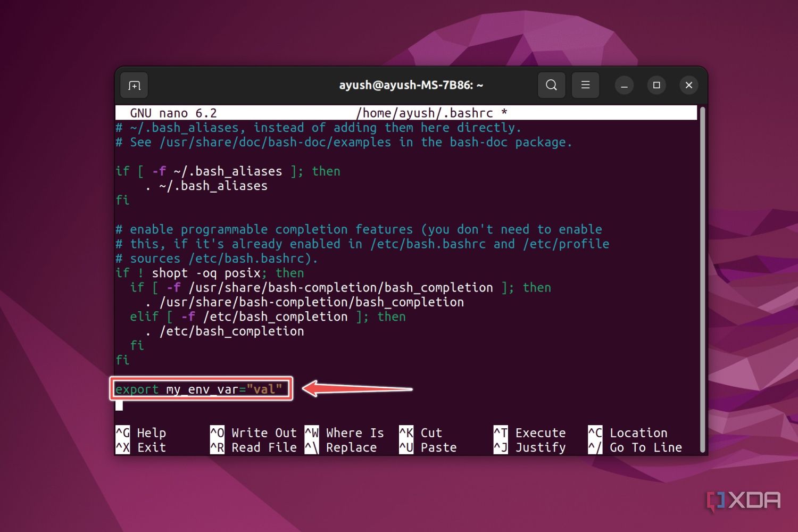
Task: Click the '# sources /etc/bash.bashrc).' comment
Action: [x=217, y=259]
